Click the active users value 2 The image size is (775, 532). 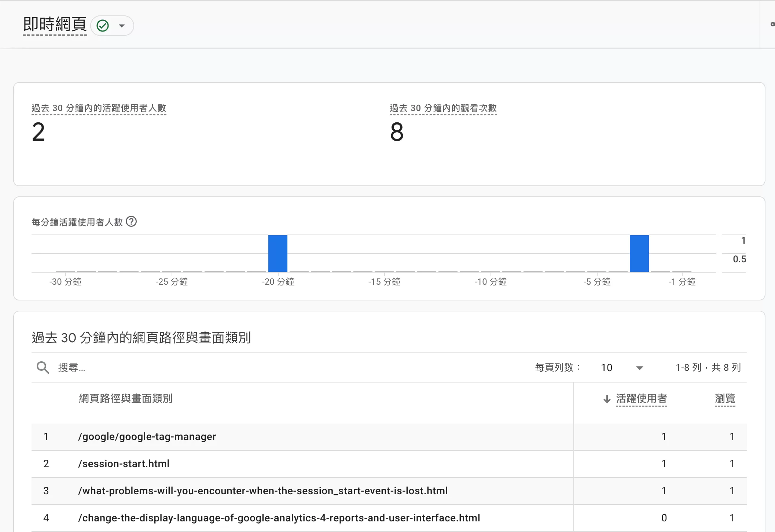(x=38, y=132)
